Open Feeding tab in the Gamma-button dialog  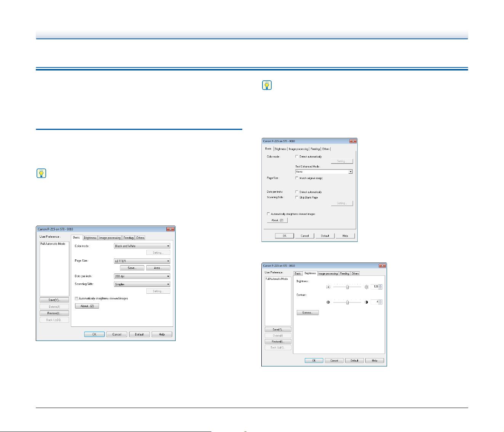[x=345, y=274]
